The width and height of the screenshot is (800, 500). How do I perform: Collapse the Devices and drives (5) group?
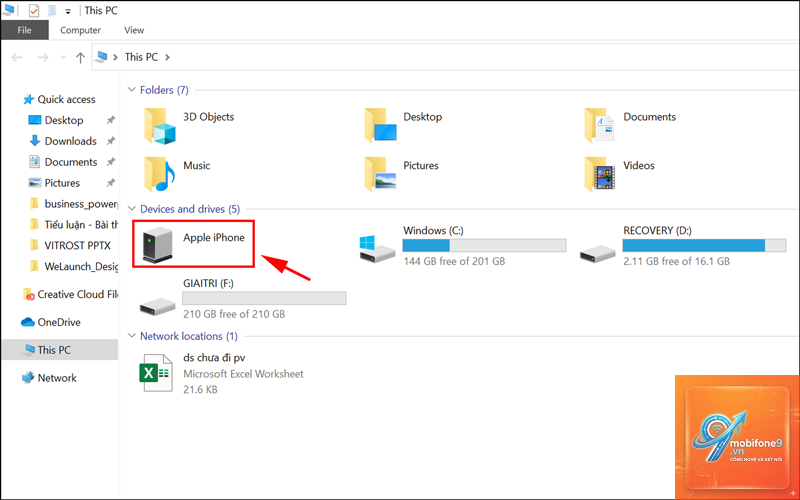(x=132, y=209)
